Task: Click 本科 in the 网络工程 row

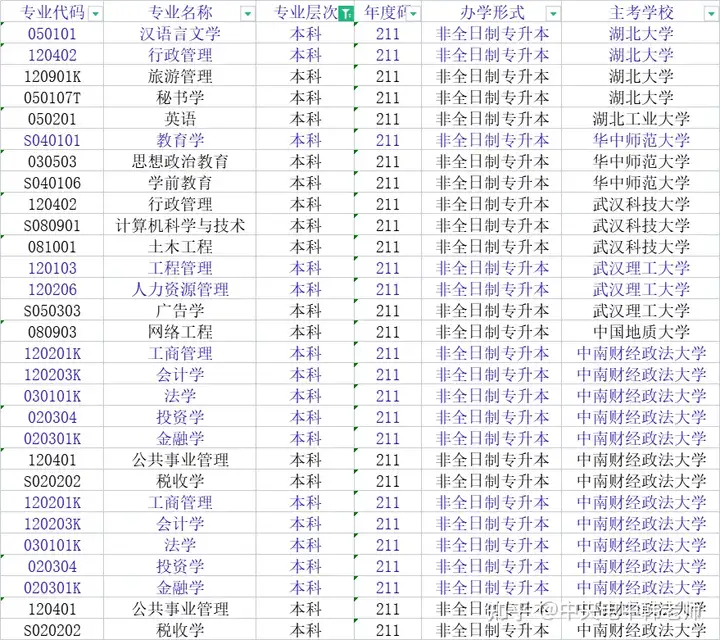Action: click(x=305, y=332)
